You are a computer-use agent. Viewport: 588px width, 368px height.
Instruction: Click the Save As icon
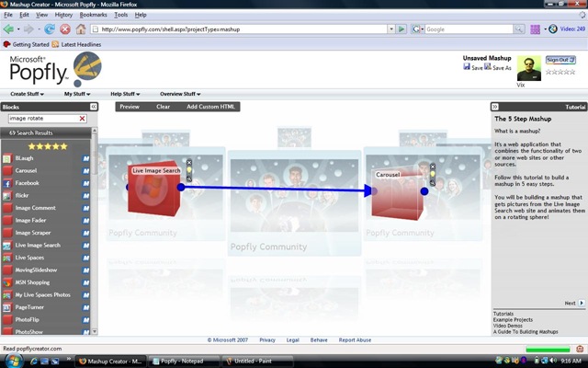(488, 66)
